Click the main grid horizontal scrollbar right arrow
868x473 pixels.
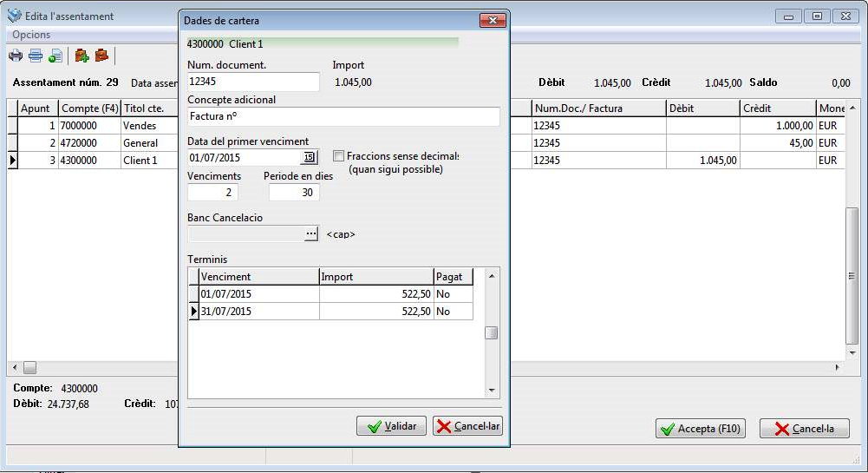coord(838,367)
